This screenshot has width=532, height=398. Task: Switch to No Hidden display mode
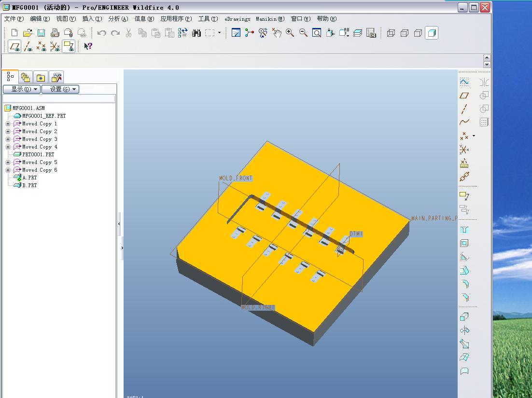[x=418, y=33]
